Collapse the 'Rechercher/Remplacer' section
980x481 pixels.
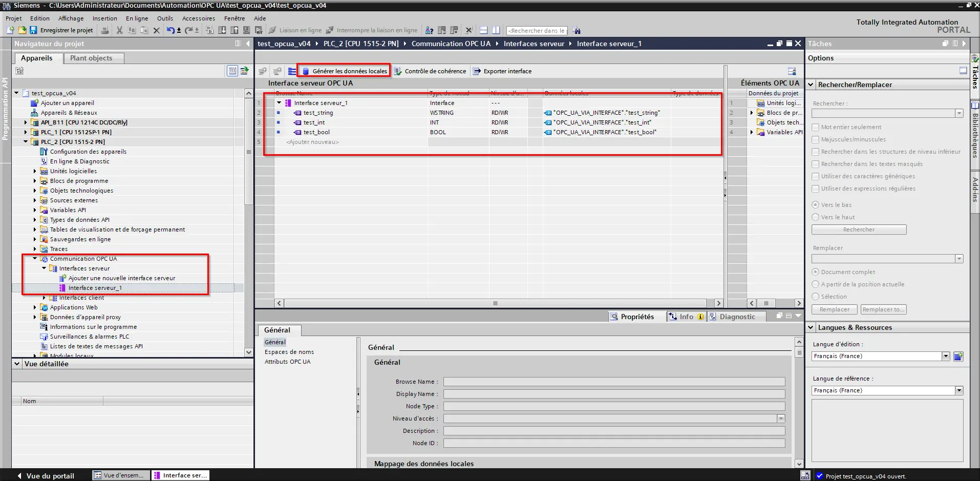[811, 85]
